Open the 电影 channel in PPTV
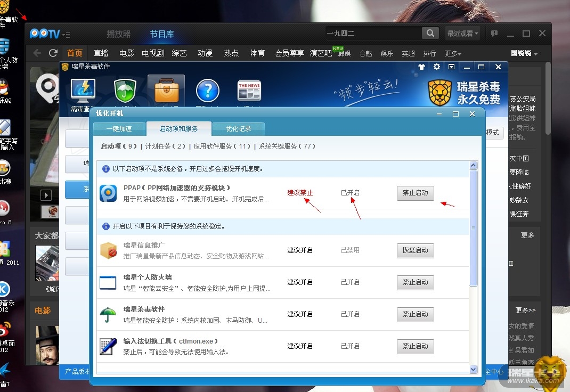 pyautogui.click(x=127, y=53)
